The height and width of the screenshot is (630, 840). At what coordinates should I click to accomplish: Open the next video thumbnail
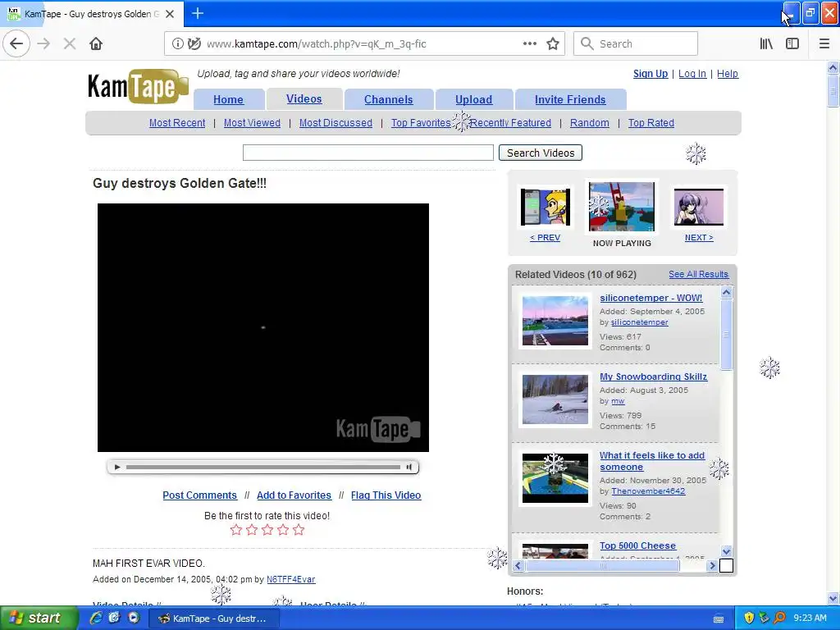pos(699,207)
